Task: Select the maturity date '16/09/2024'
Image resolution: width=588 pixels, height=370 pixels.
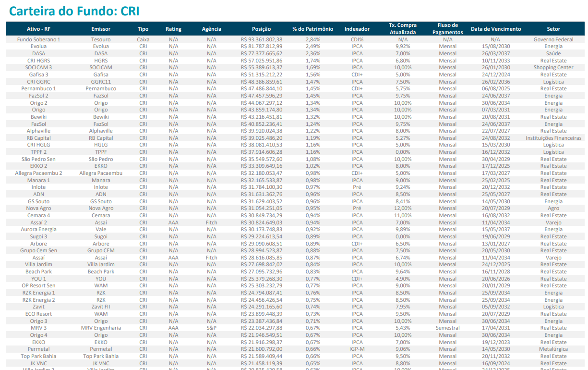Action: point(495,363)
